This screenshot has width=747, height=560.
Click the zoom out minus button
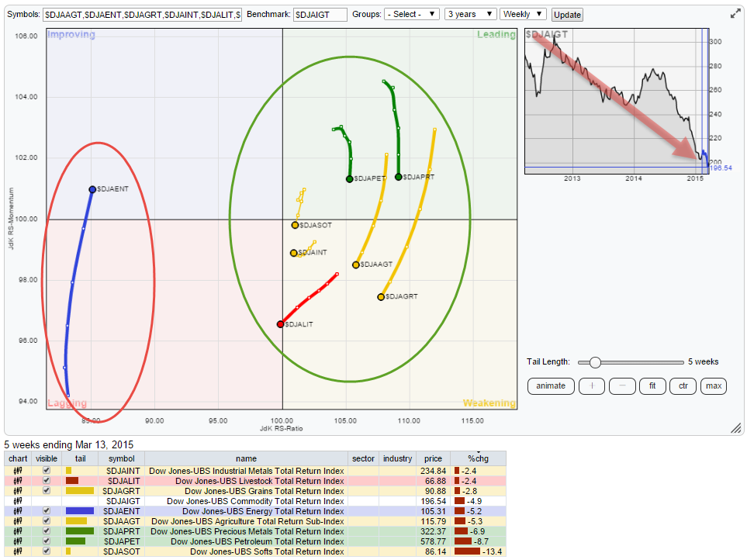(622, 385)
